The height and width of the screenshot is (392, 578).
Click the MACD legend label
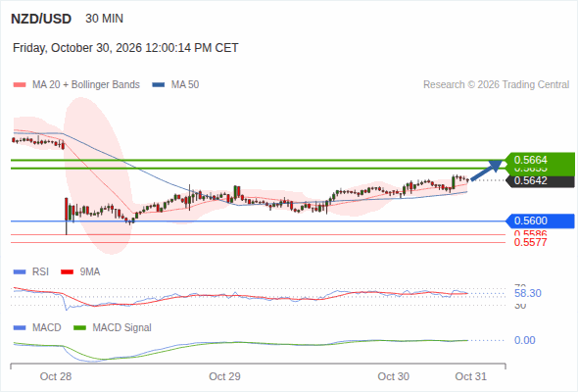click(47, 327)
